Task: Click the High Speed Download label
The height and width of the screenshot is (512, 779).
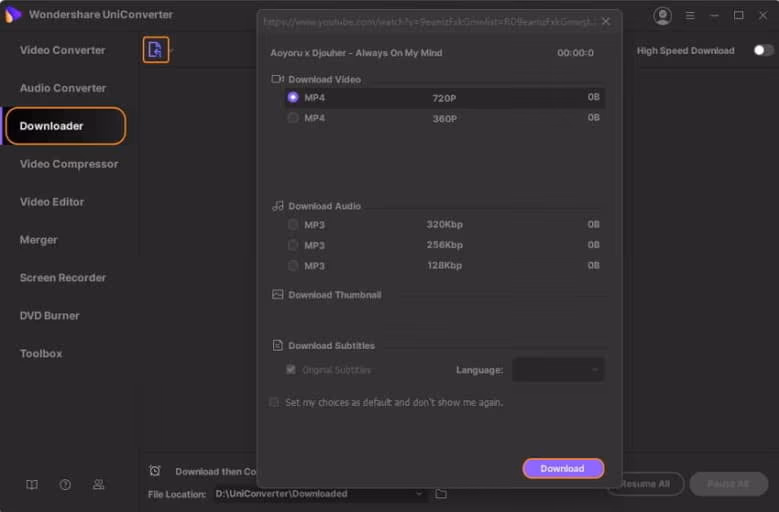Action: coord(686,51)
